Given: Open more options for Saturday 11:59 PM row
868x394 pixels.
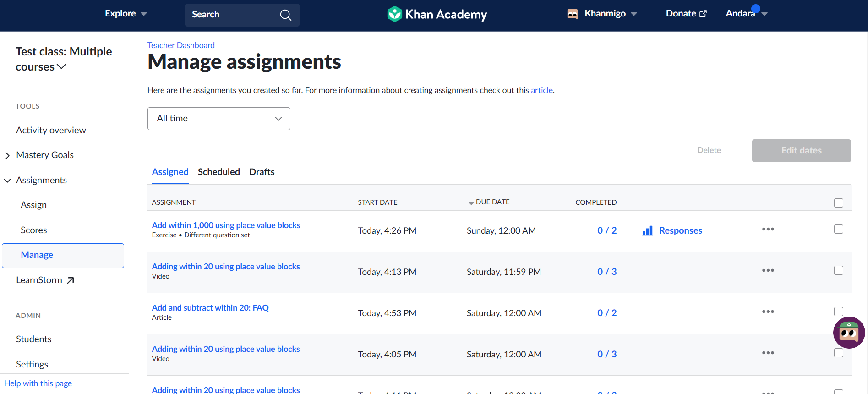Looking at the screenshot, I should point(768,270).
